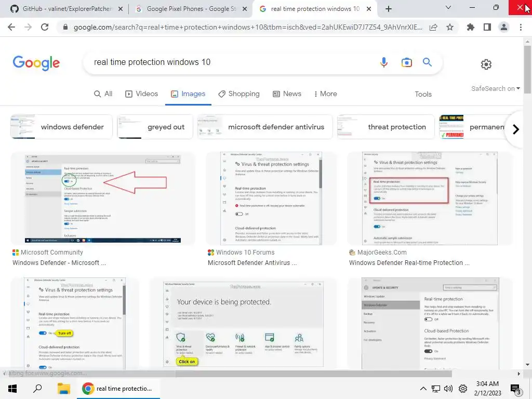Switch to Google Pixel Phones tab
The width and height of the screenshot is (532, 399).
point(191,9)
